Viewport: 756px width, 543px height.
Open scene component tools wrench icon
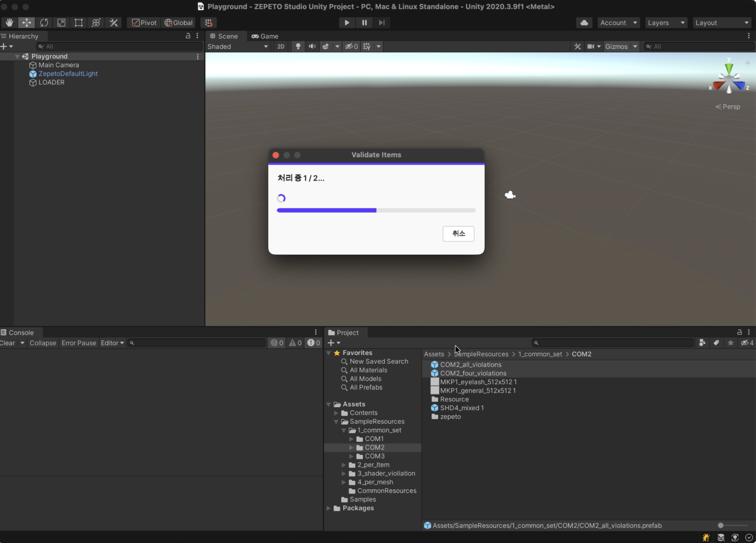(578, 46)
